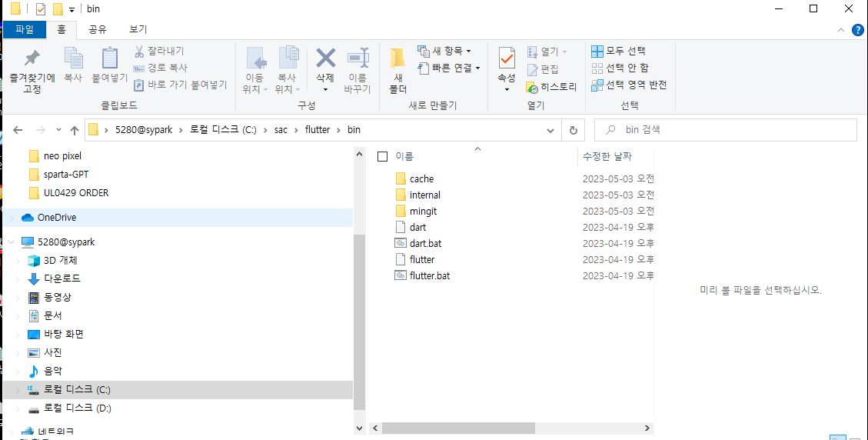Screen dimensions: 868x440
Task: Select the mingit folder
Action: tap(424, 211)
